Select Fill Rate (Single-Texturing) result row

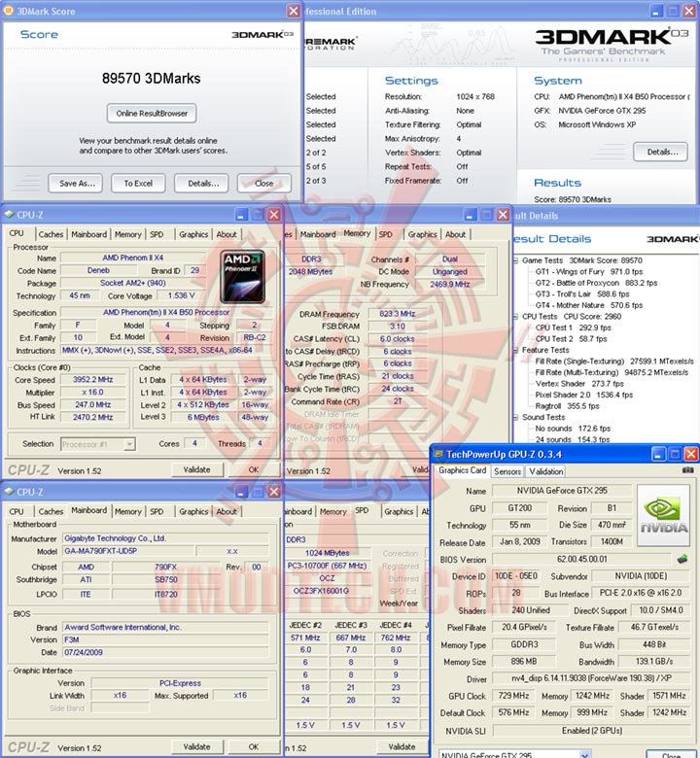click(x=614, y=362)
